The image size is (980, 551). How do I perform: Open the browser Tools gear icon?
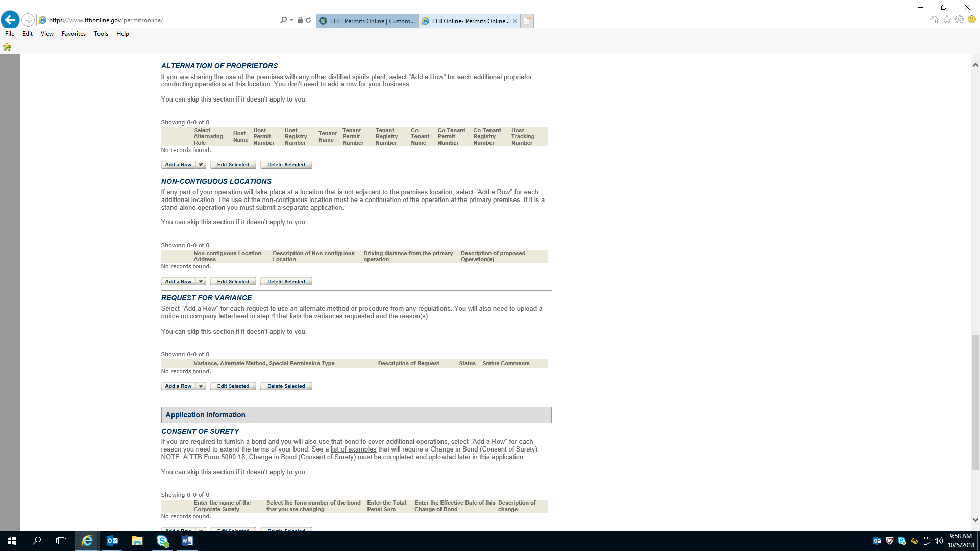(960, 20)
